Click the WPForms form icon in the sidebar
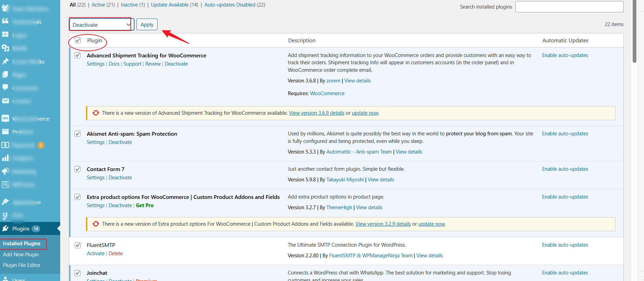 pyautogui.click(x=5, y=184)
